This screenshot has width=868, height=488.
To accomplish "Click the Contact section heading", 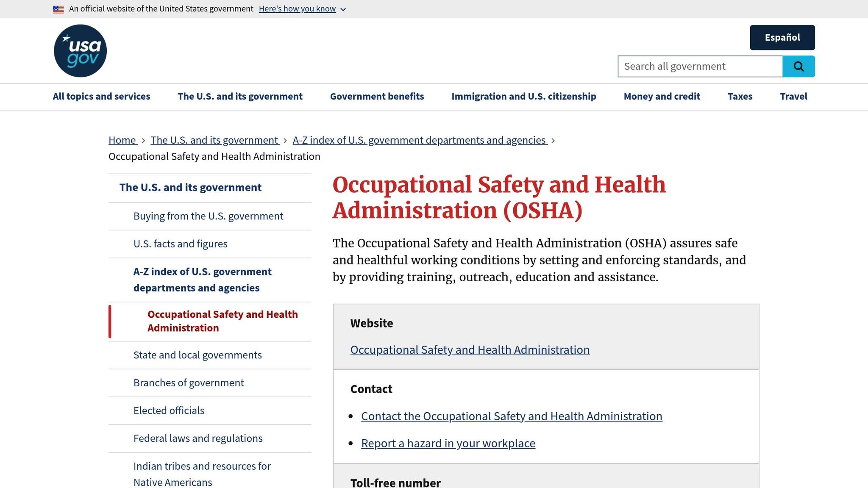I will (x=371, y=389).
